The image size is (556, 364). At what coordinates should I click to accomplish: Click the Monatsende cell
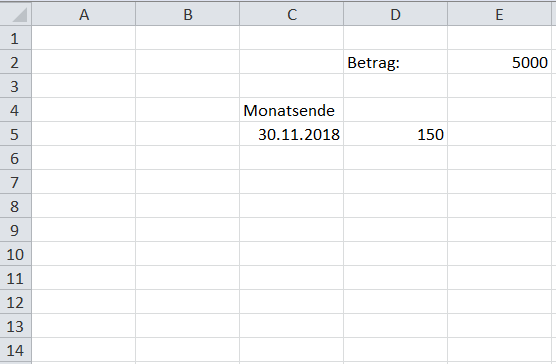pos(291,110)
